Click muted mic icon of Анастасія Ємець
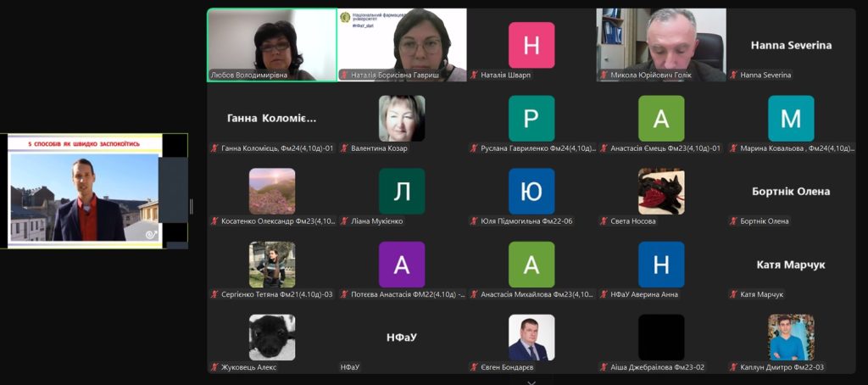868x385 pixels. click(x=604, y=148)
